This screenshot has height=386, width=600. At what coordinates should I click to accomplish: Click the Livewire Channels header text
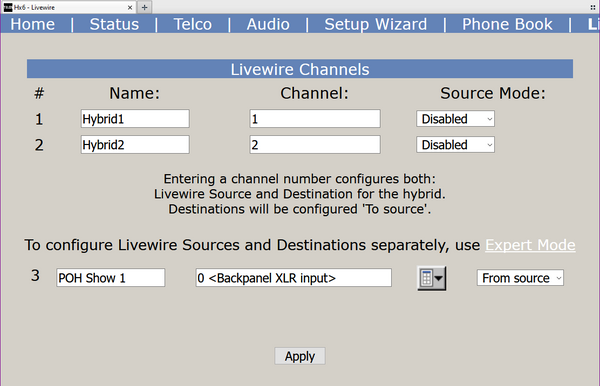(x=300, y=69)
